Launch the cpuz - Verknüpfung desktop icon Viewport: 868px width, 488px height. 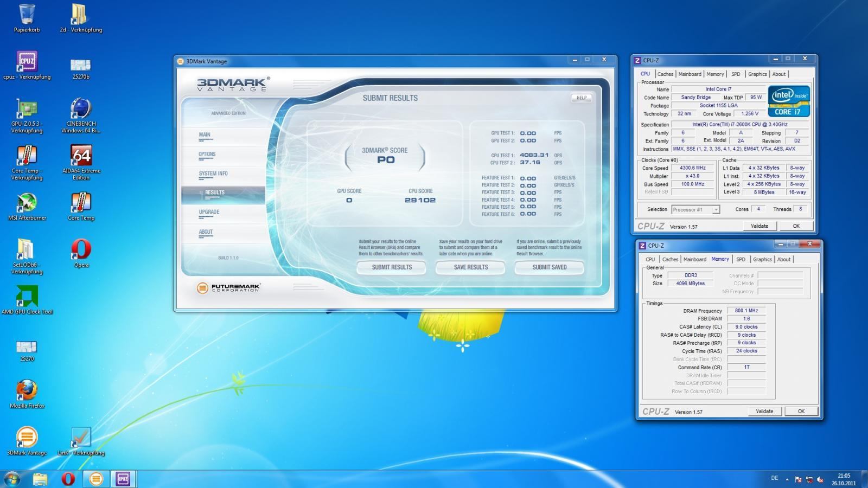(x=27, y=65)
